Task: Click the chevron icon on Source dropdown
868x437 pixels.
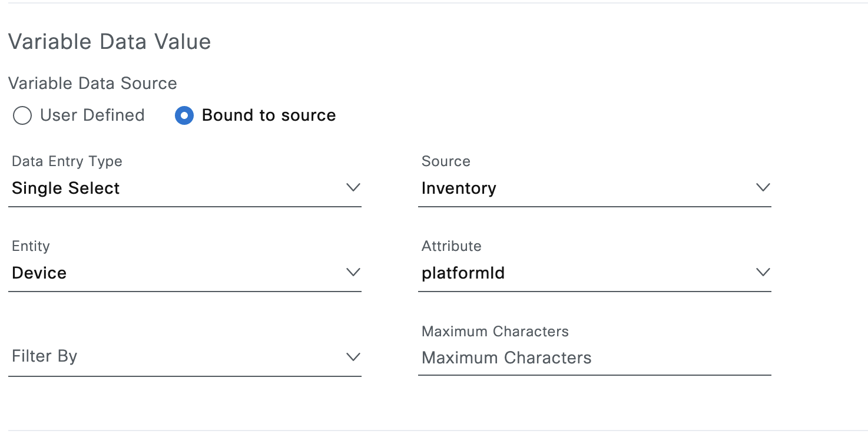Action: click(763, 187)
